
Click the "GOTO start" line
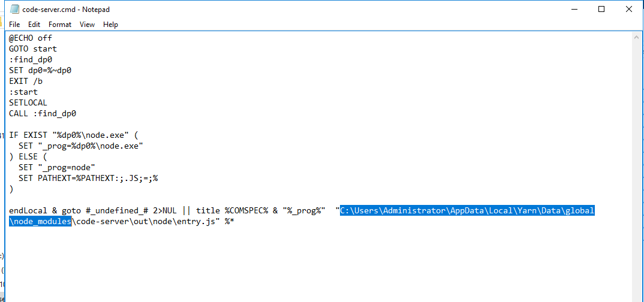[33, 49]
